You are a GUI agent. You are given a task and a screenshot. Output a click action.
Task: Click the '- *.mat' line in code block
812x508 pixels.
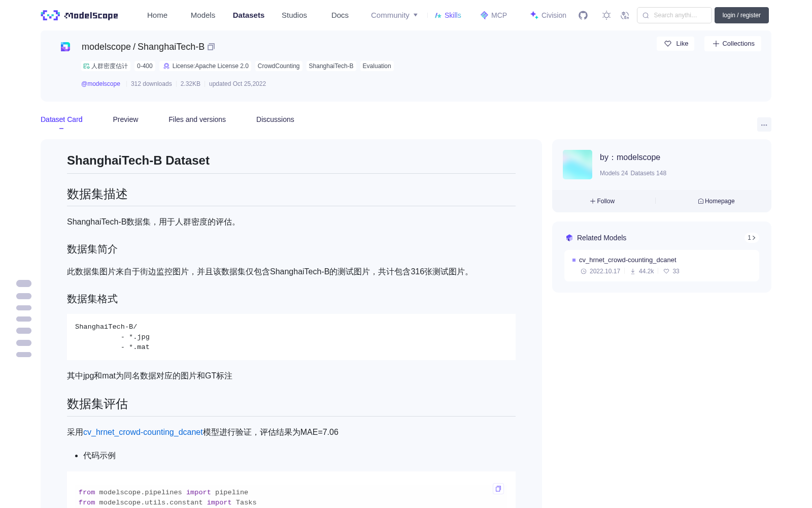point(135,347)
